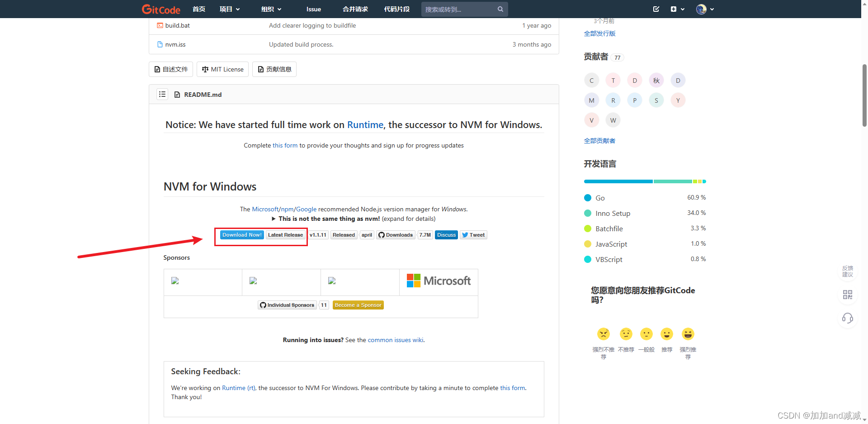868x424 pixels.
Task: Open the QR code side icon
Action: (x=848, y=295)
